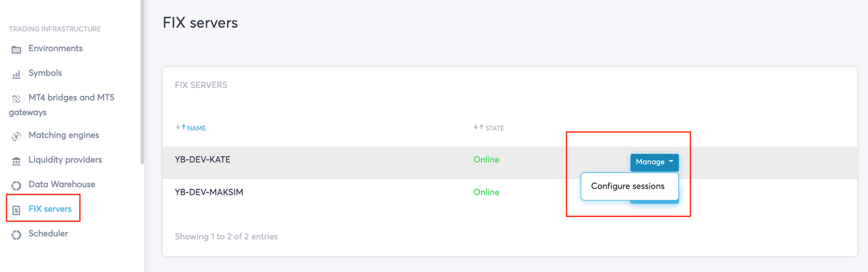Open FIX servers sidebar item
Image resolution: width=868 pixels, height=272 pixels.
click(x=50, y=209)
